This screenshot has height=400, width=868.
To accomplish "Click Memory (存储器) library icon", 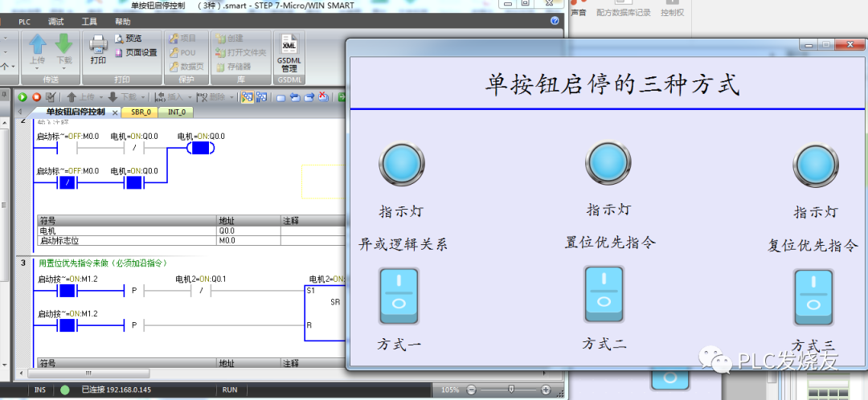I will pos(220,67).
